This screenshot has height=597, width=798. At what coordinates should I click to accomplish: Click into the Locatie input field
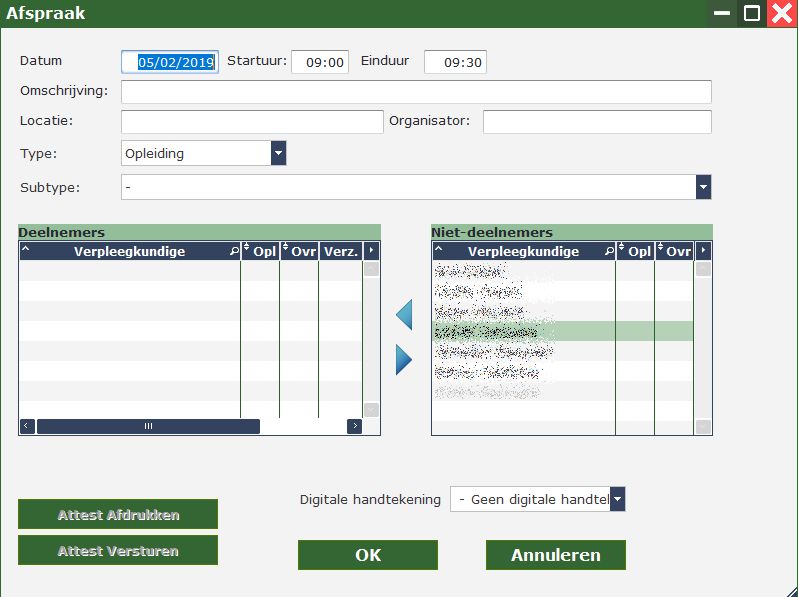[252, 122]
